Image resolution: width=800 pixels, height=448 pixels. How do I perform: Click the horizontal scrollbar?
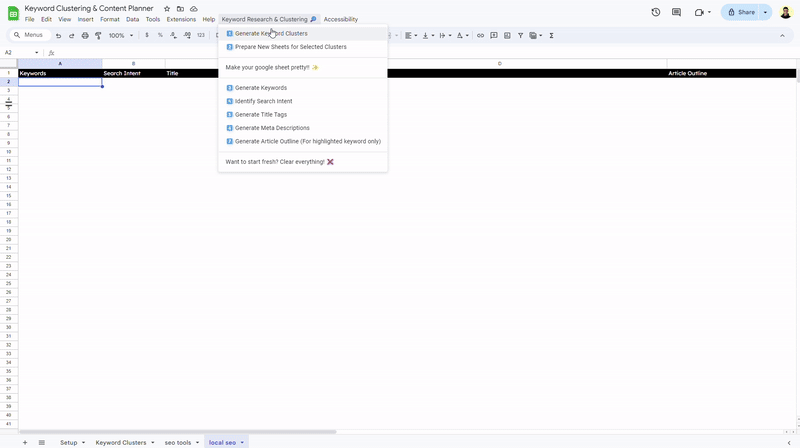[x=178, y=432]
